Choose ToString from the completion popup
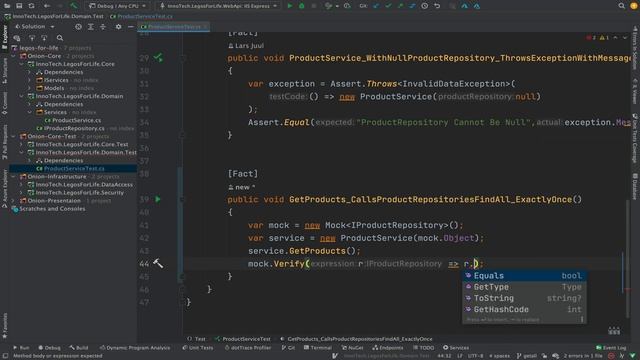 tap(524, 298)
